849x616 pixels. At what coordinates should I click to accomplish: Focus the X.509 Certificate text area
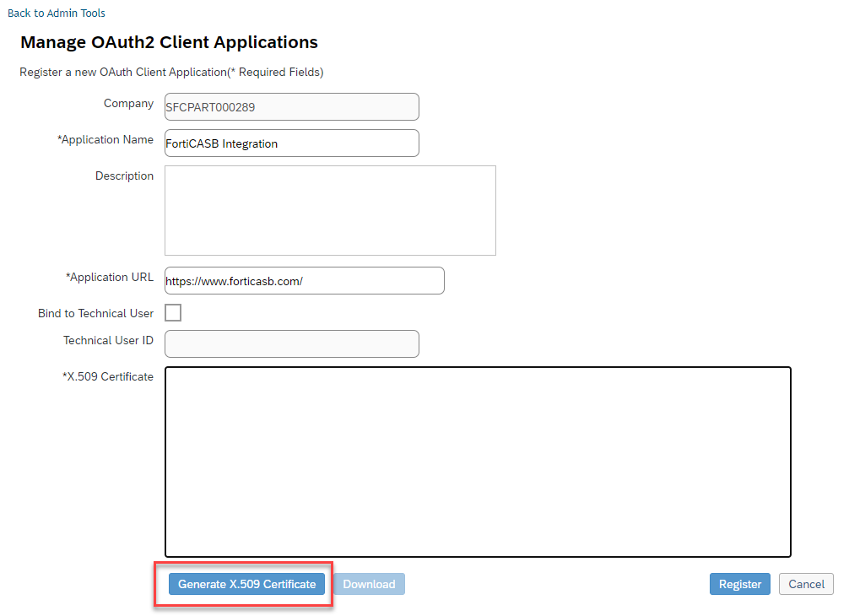pos(479,462)
